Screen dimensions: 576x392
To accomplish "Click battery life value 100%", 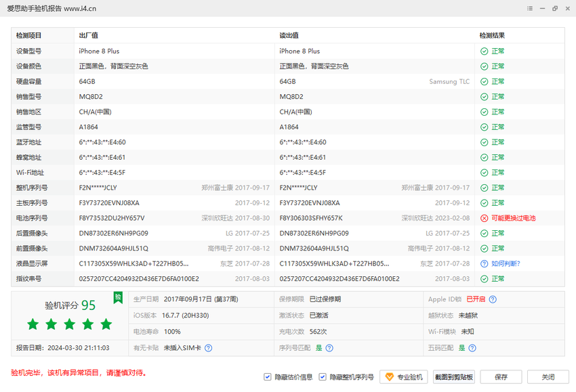I will [x=172, y=332].
